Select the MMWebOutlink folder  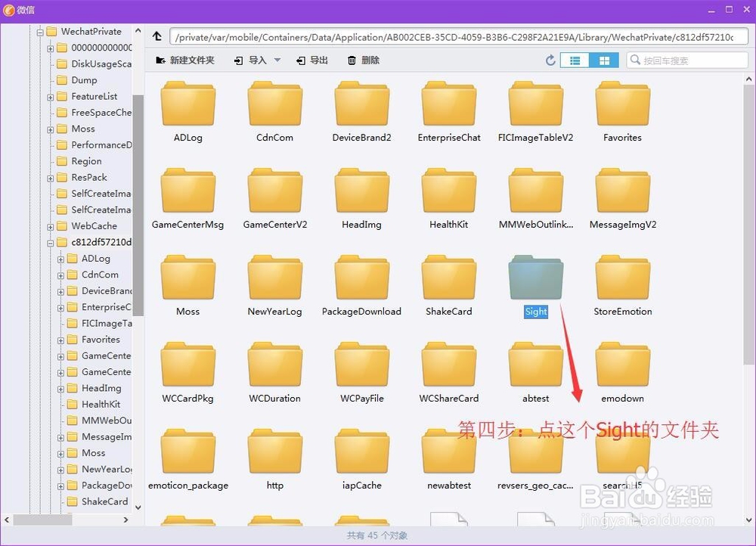coord(536,199)
